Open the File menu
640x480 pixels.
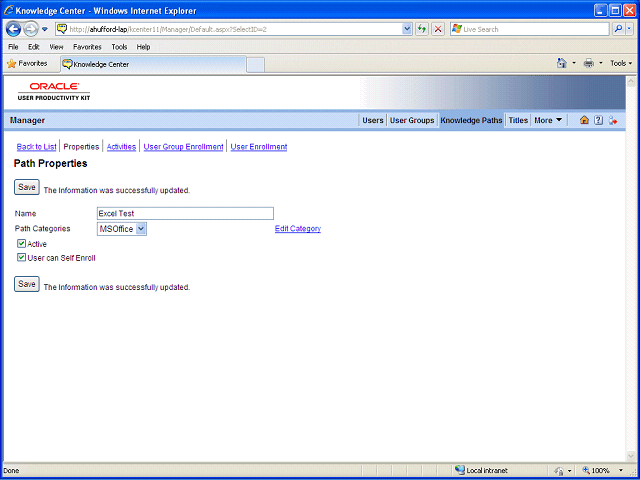point(13,47)
